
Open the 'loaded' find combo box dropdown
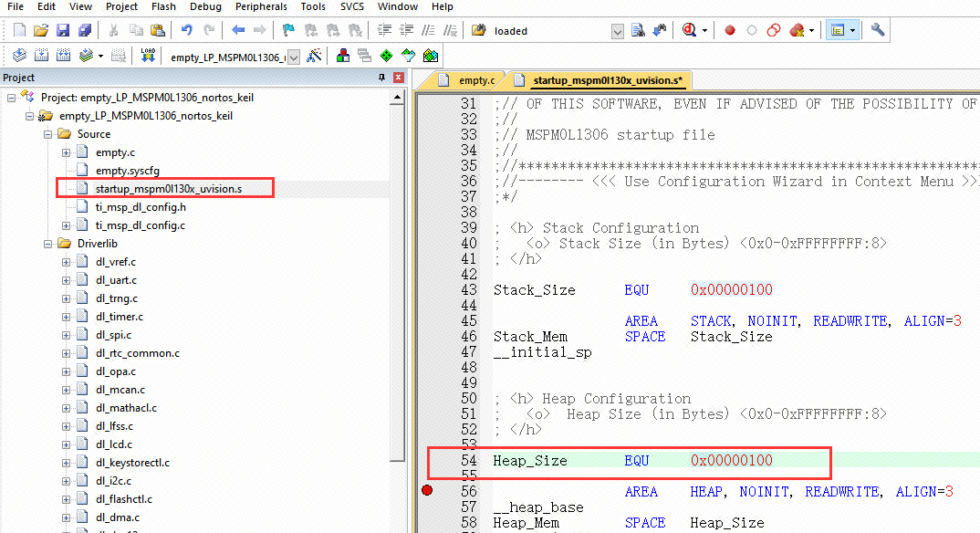tap(618, 31)
